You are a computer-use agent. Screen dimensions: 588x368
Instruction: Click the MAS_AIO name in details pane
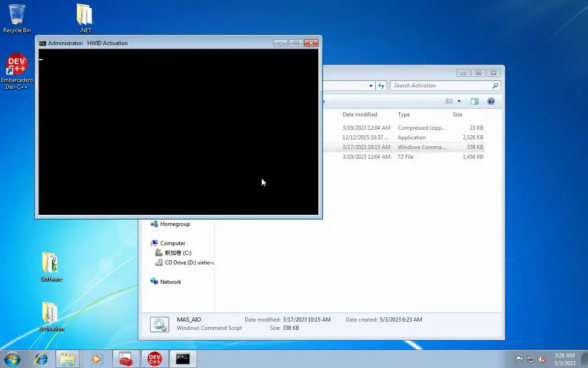(x=189, y=320)
